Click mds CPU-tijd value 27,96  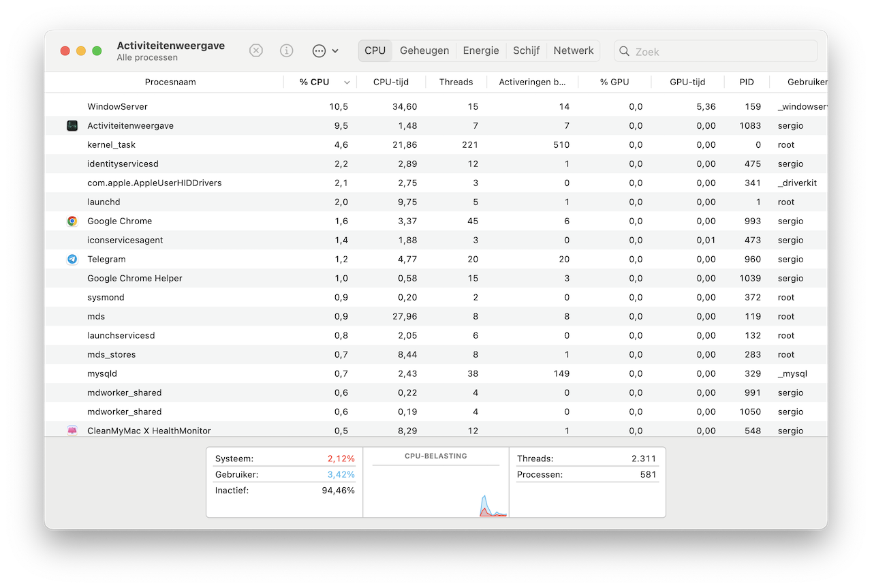click(x=405, y=316)
